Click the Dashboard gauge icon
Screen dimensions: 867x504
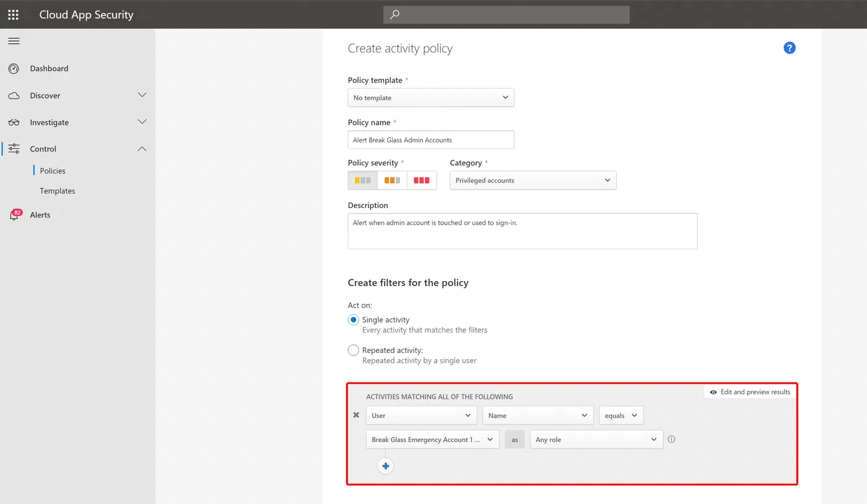(14, 69)
